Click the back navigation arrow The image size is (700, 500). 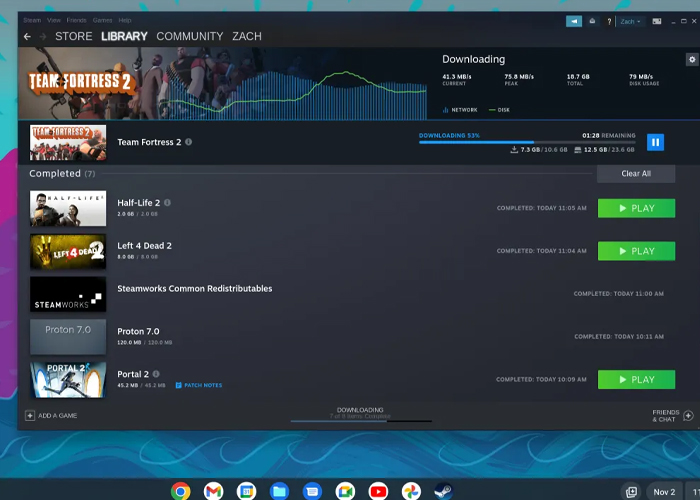[x=27, y=37]
